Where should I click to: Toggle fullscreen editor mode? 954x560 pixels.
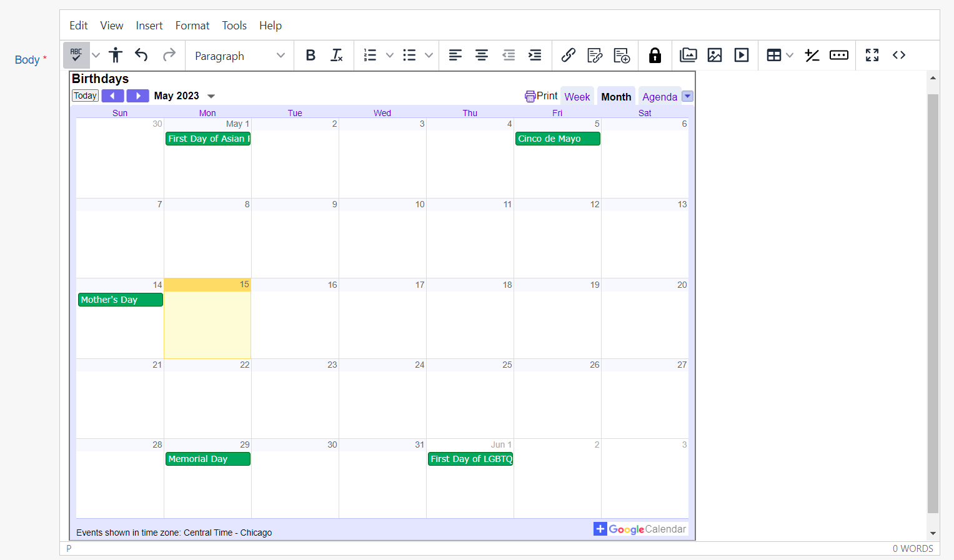coord(872,55)
